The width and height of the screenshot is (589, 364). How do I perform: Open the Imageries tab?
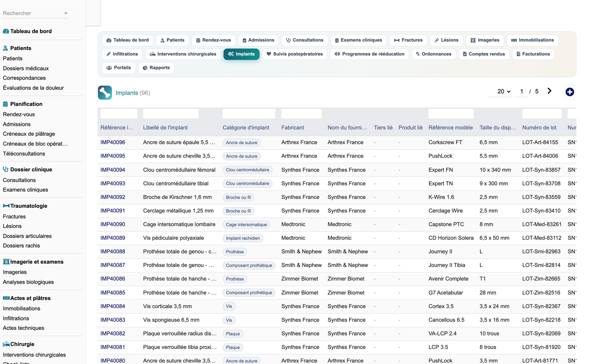coord(485,40)
